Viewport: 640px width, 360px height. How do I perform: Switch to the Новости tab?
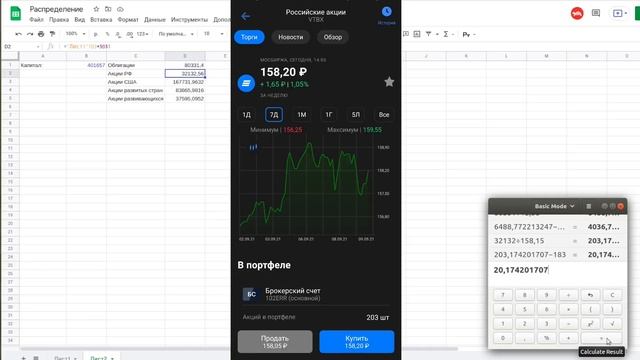(x=291, y=37)
